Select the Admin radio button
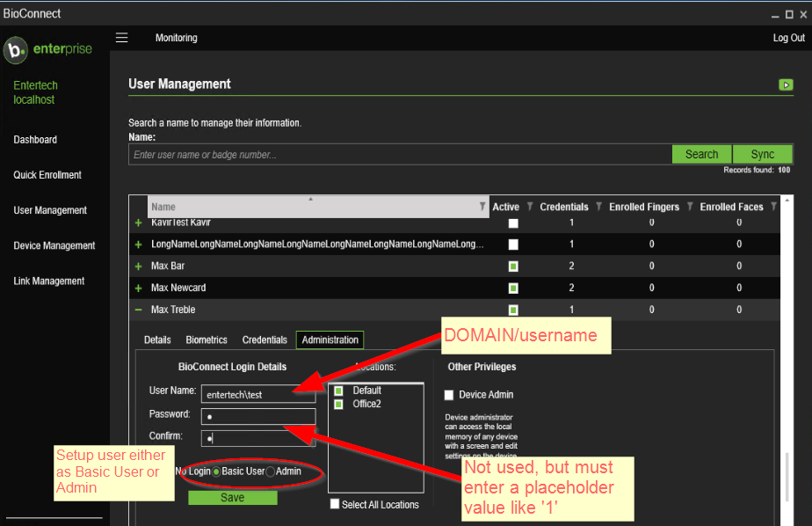This screenshot has width=812, height=526. pos(270,471)
